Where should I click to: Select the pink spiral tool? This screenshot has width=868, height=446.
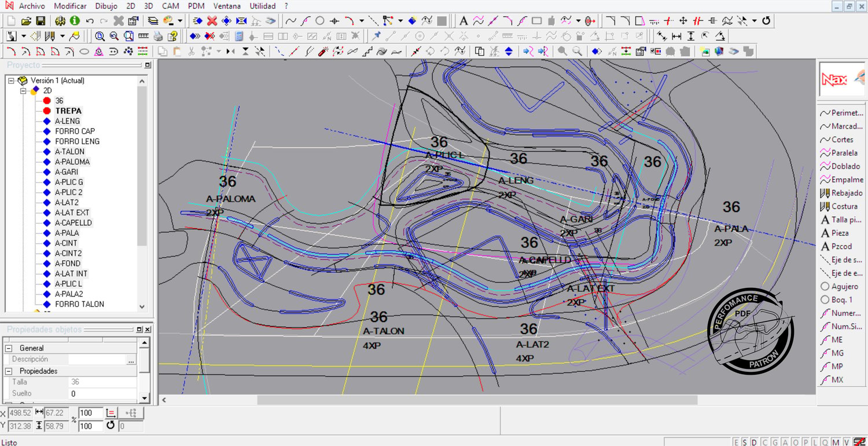(98, 52)
